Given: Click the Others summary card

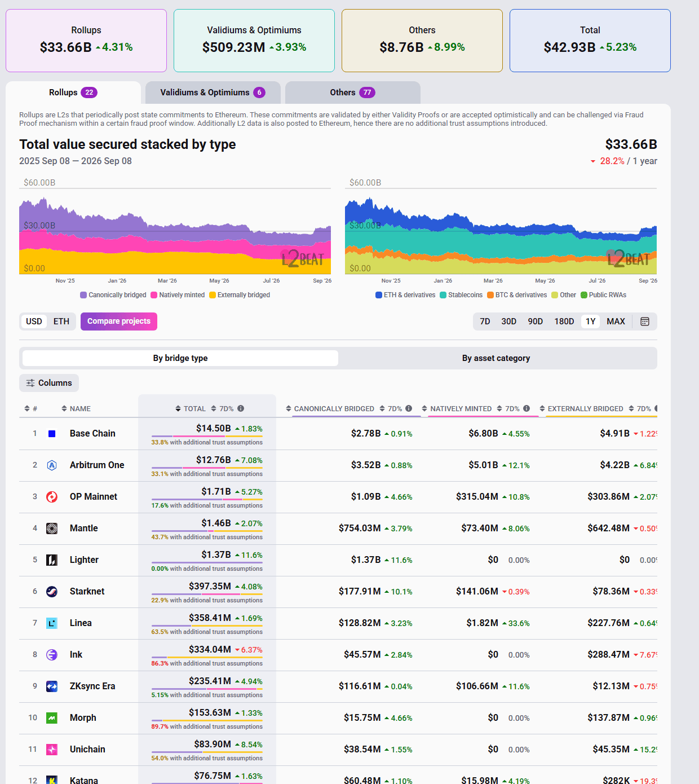Looking at the screenshot, I should (x=422, y=41).
